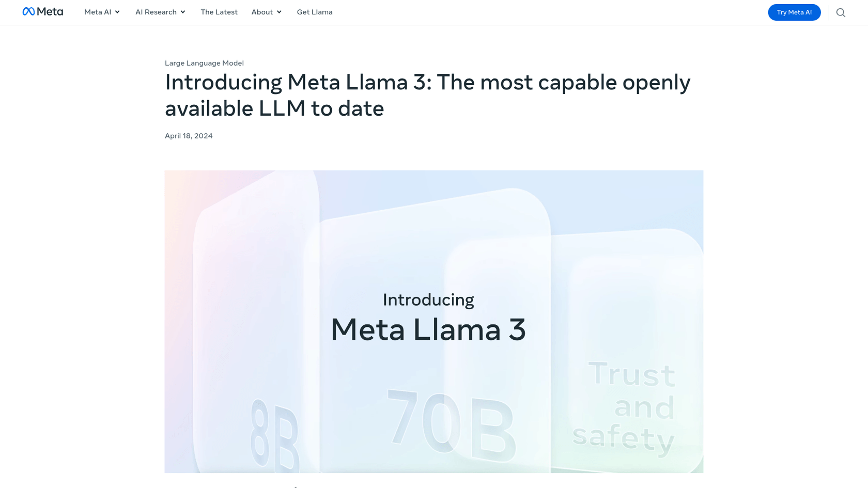This screenshot has width=868, height=488.
Task: Expand the AI Research dropdown chevron
Action: tap(183, 12)
